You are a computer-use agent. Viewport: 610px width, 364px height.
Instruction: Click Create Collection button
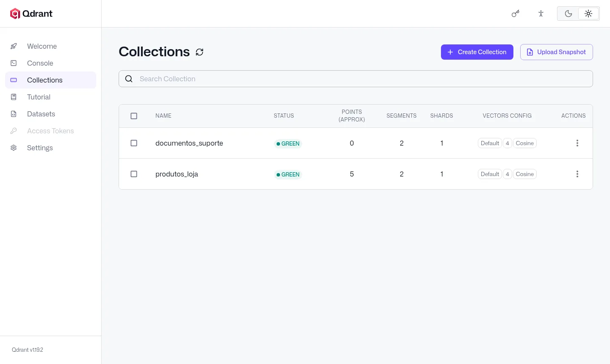coord(477,52)
